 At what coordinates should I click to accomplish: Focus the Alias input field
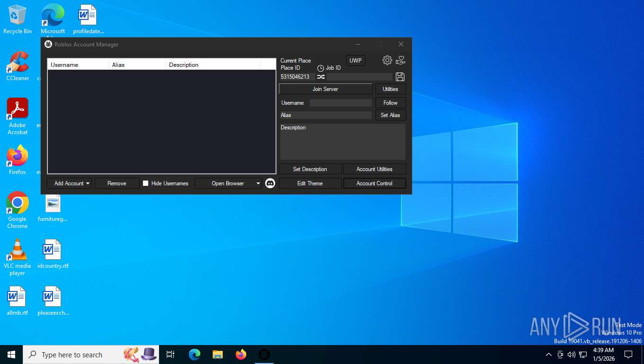click(x=326, y=115)
